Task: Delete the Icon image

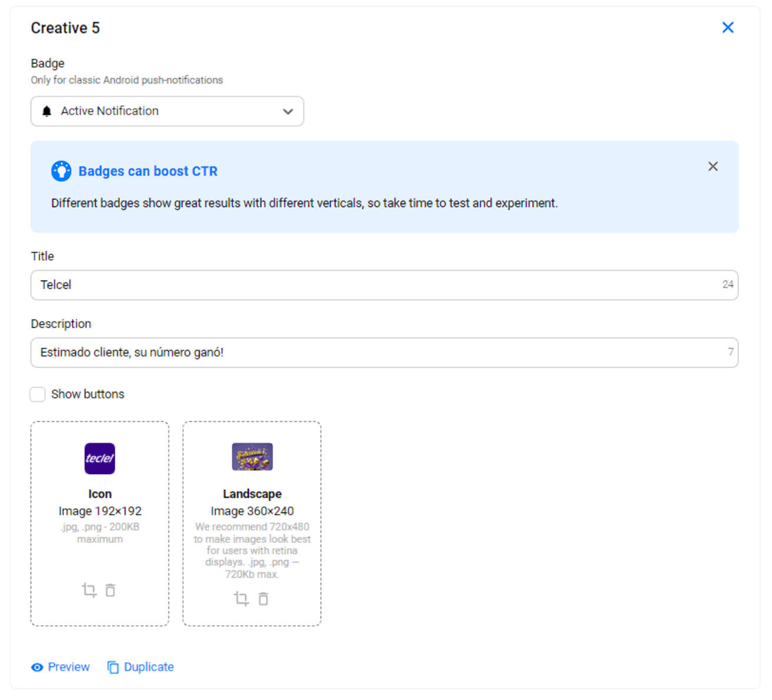Action: tap(110, 590)
